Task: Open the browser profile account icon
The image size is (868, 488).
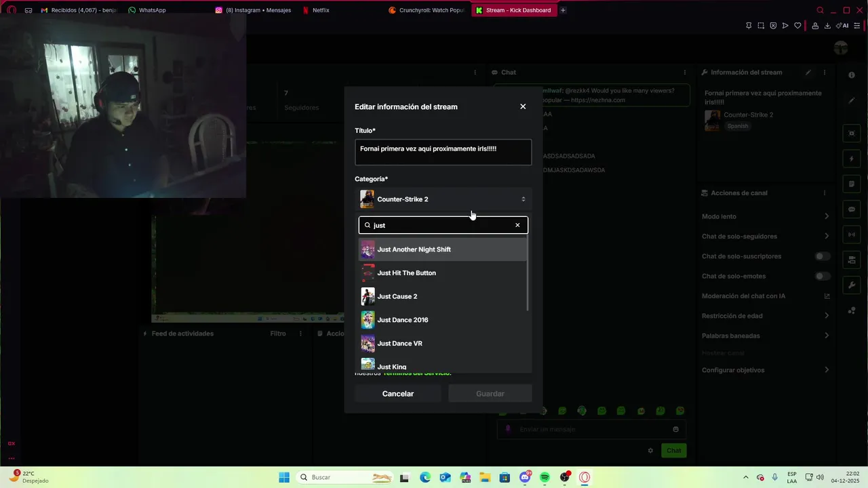Action: (815, 26)
